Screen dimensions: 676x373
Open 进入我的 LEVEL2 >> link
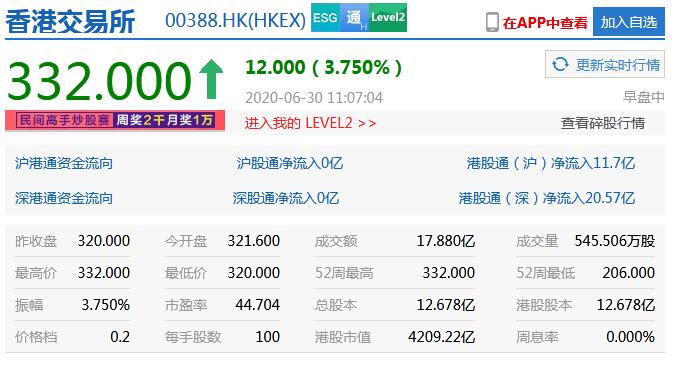click(310, 123)
